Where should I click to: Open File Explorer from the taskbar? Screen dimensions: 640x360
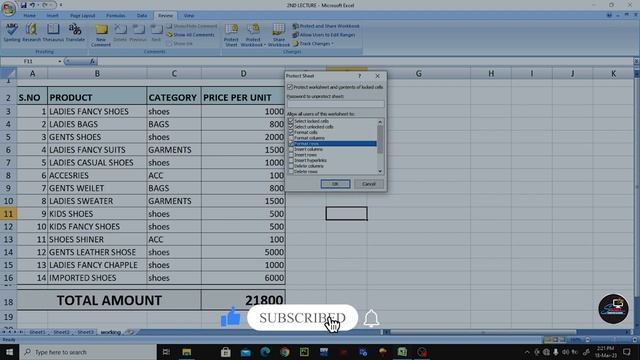[187, 352]
